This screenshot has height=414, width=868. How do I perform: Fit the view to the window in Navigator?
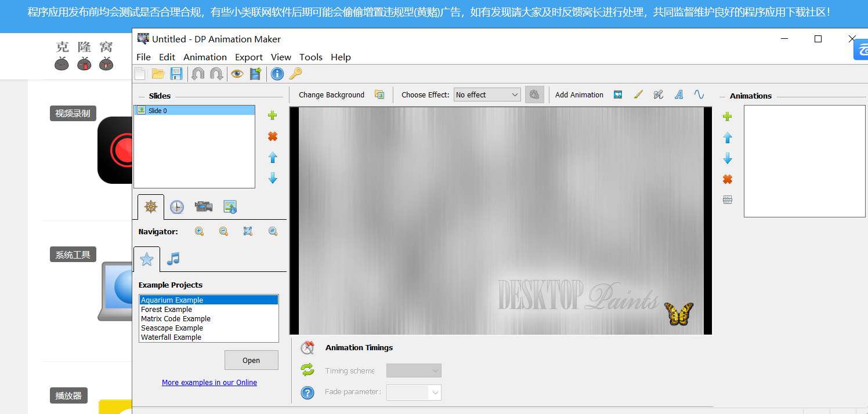[x=248, y=231]
